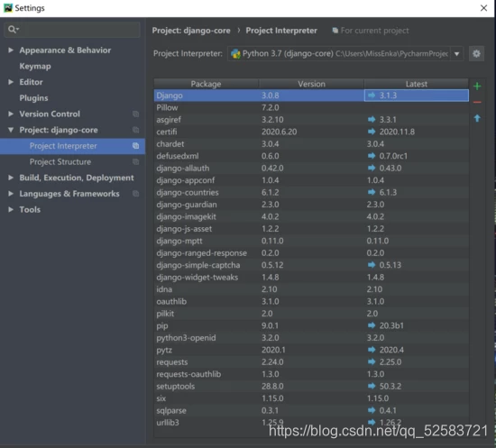Open the Project Interpreter dropdown arrow
Viewport: 496px width, 448px height.
click(457, 54)
